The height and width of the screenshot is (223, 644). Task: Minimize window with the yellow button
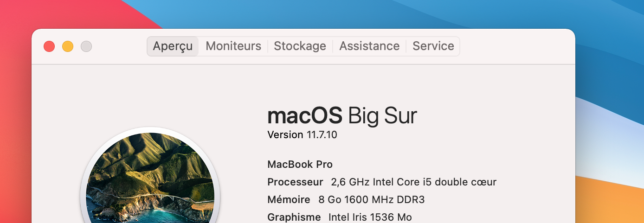coord(68,46)
